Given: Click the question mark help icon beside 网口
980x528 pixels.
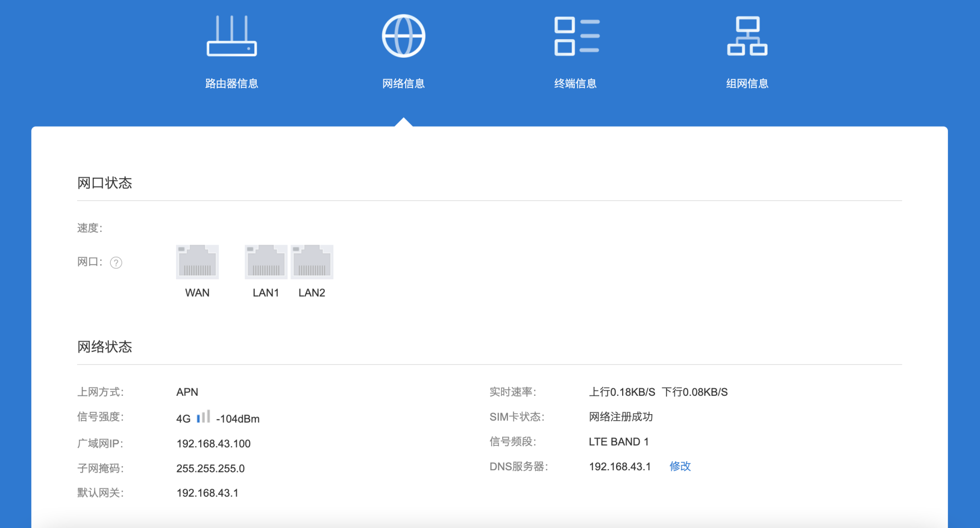Looking at the screenshot, I should (116, 262).
